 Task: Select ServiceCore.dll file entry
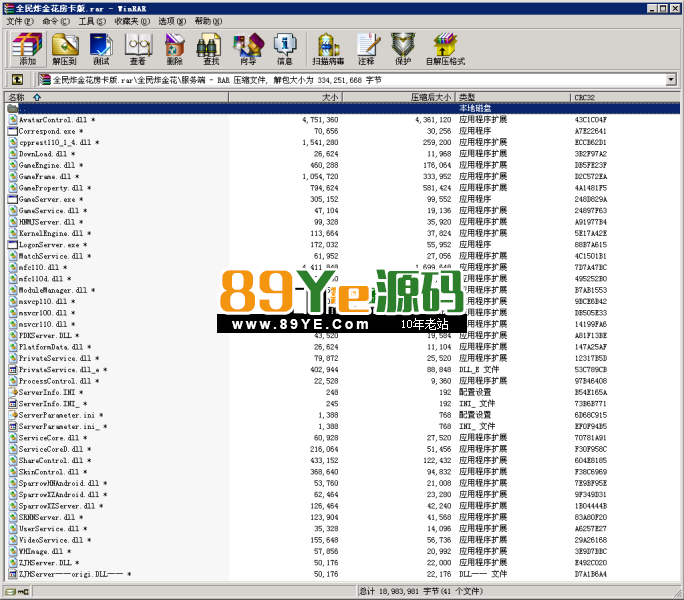[342, 437]
